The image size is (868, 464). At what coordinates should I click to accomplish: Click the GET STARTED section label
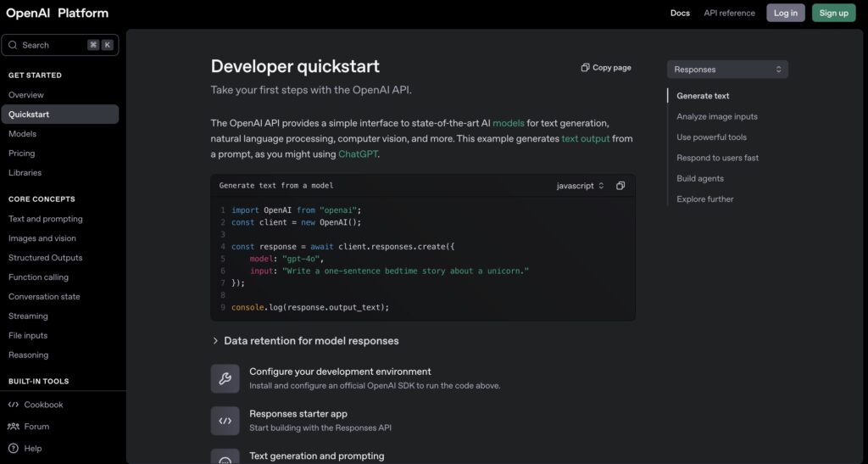(35, 75)
